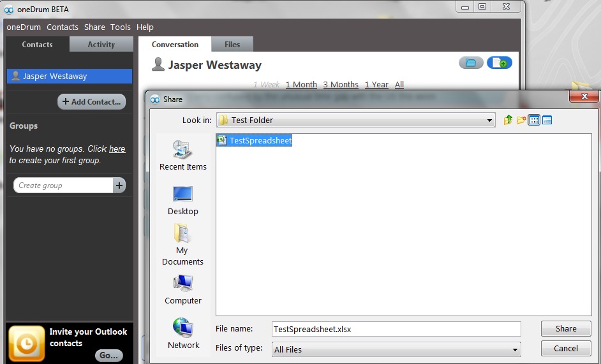Go to Desktop location

(x=183, y=201)
